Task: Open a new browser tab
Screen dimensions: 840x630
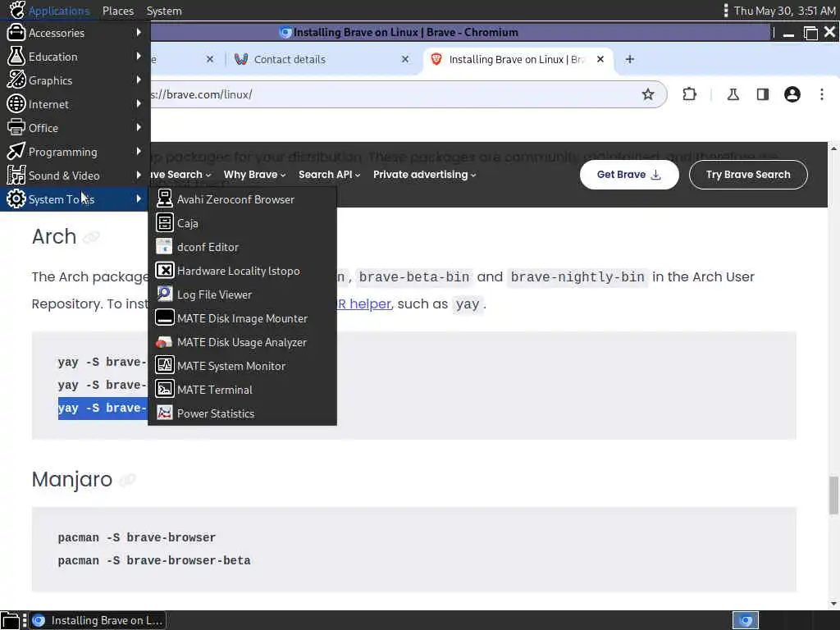Action: tap(630, 59)
